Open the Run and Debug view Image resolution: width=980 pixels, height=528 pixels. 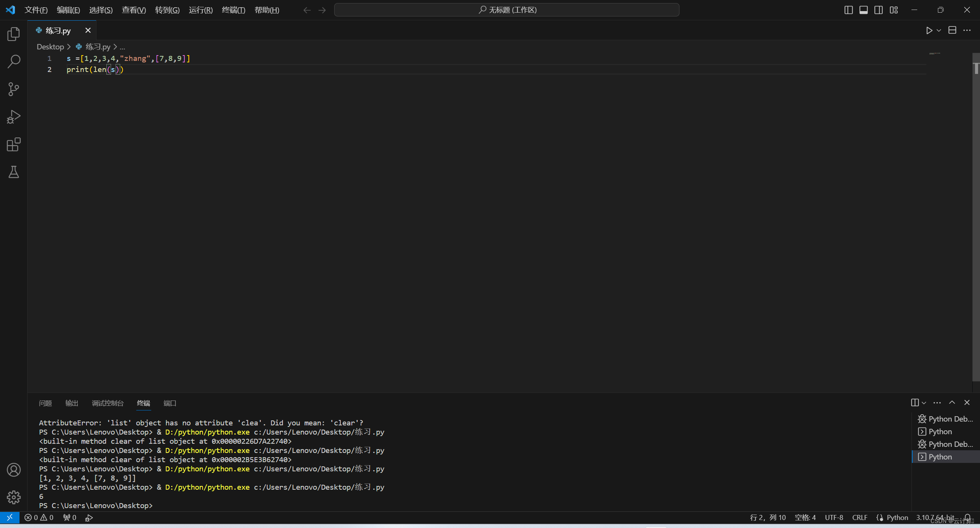[x=13, y=117]
